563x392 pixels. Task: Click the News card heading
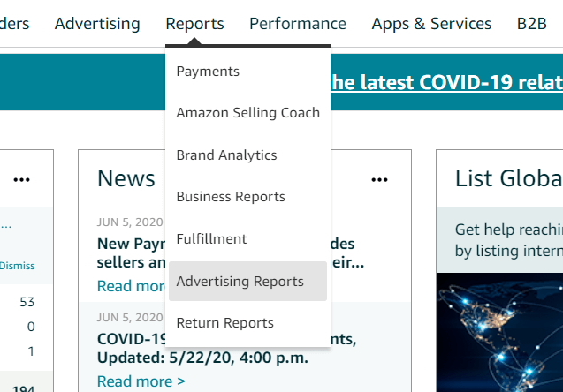(126, 178)
